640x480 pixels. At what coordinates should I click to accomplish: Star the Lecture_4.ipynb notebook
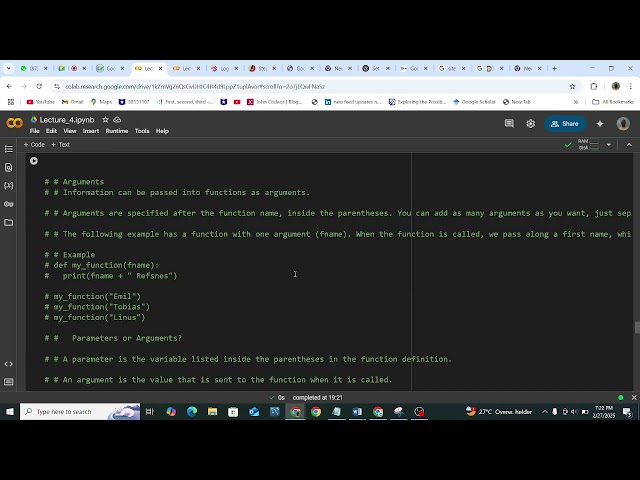pyautogui.click(x=105, y=120)
